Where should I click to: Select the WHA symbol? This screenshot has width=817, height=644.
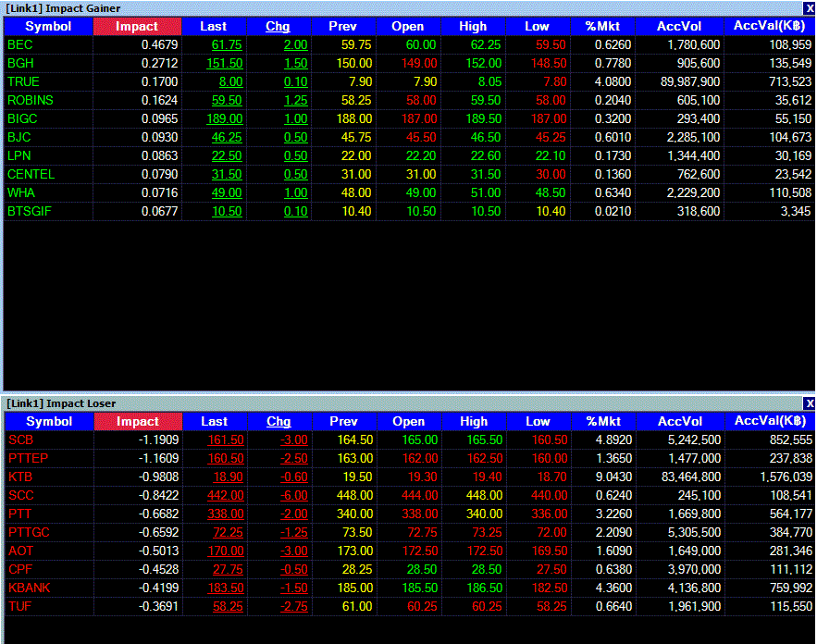tap(21, 192)
